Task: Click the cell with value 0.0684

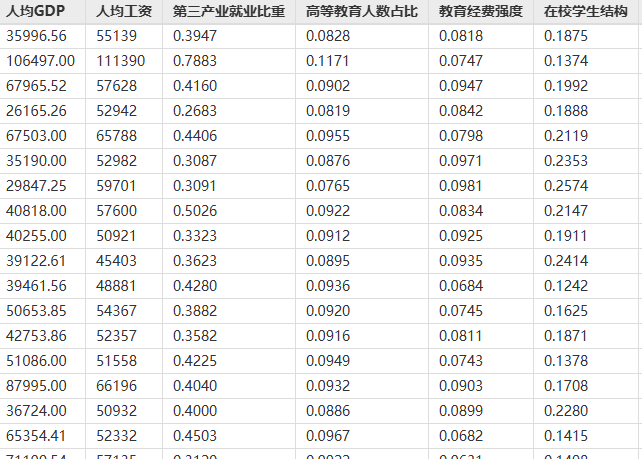Action: [461, 286]
